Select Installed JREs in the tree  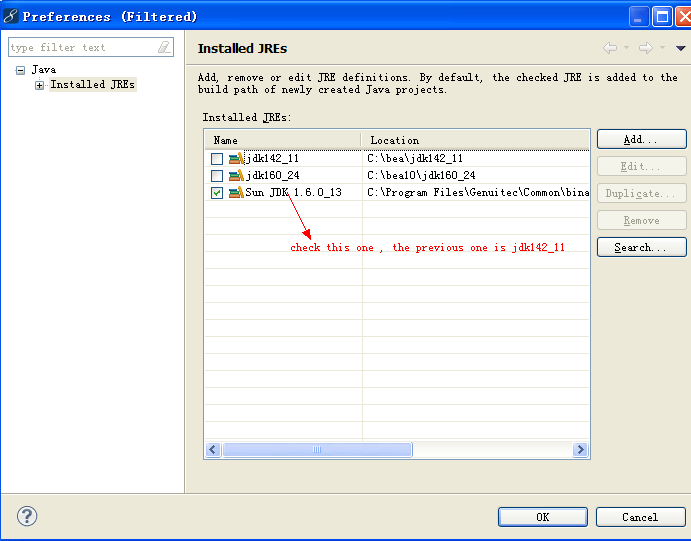point(93,84)
